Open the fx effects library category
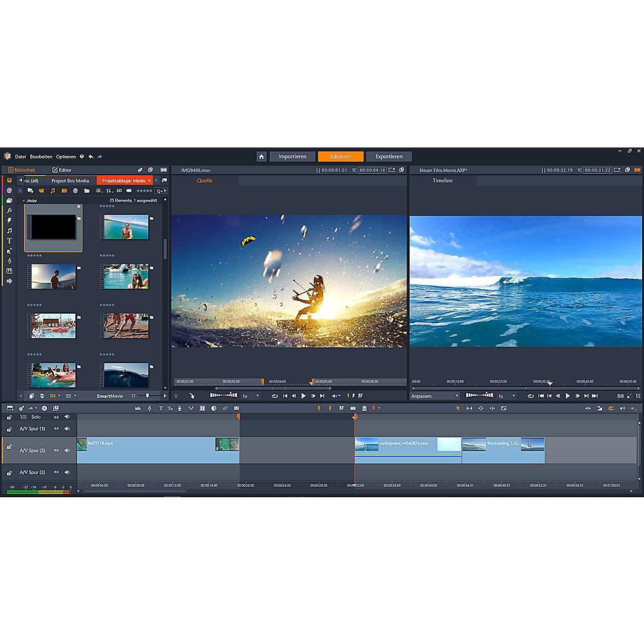 [x=9, y=210]
